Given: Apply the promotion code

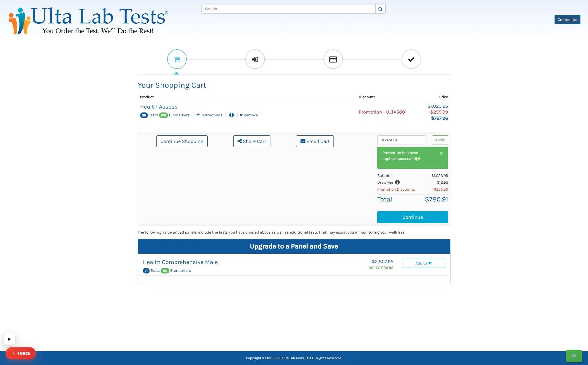Looking at the screenshot, I should click(x=440, y=140).
